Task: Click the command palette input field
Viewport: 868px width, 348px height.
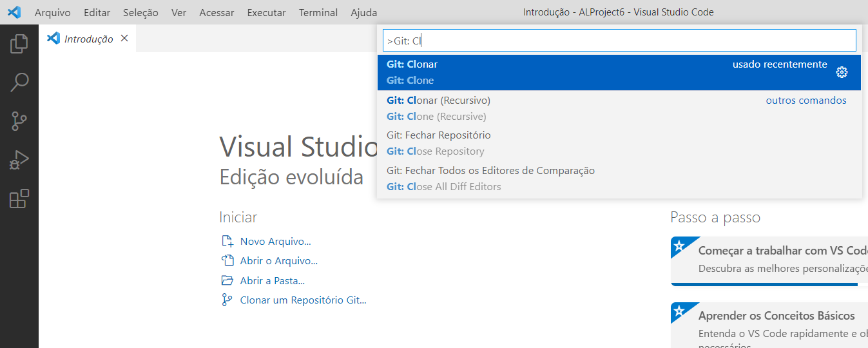Action: click(x=619, y=41)
